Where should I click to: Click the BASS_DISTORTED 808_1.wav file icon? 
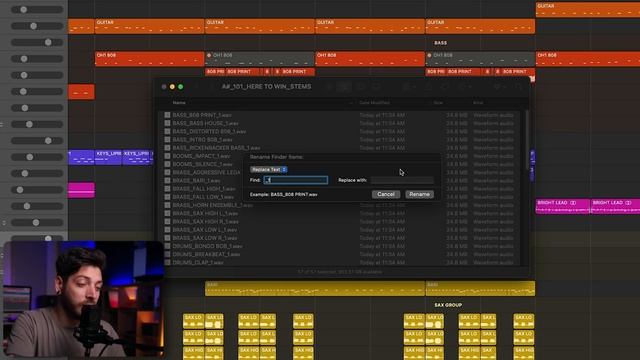[x=167, y=131]
